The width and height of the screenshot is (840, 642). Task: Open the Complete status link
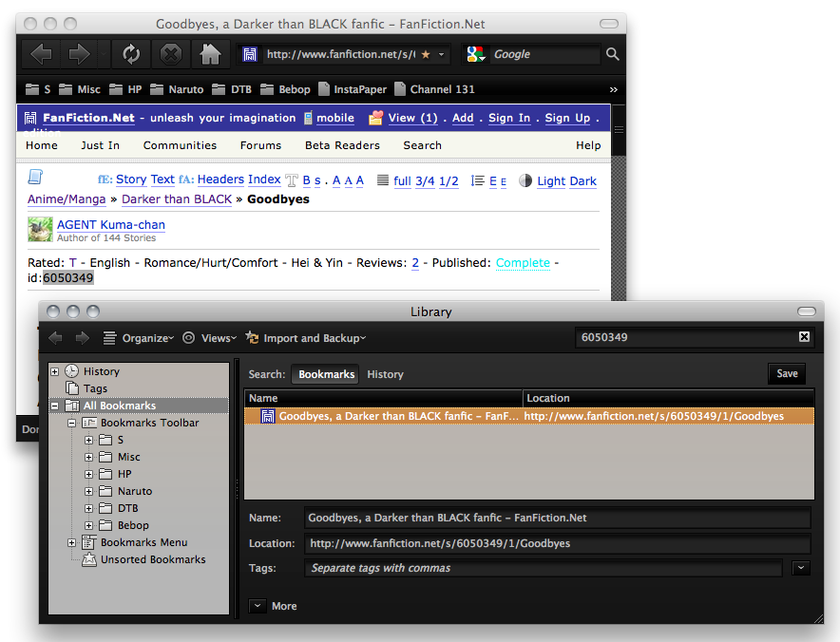point(523,263)
